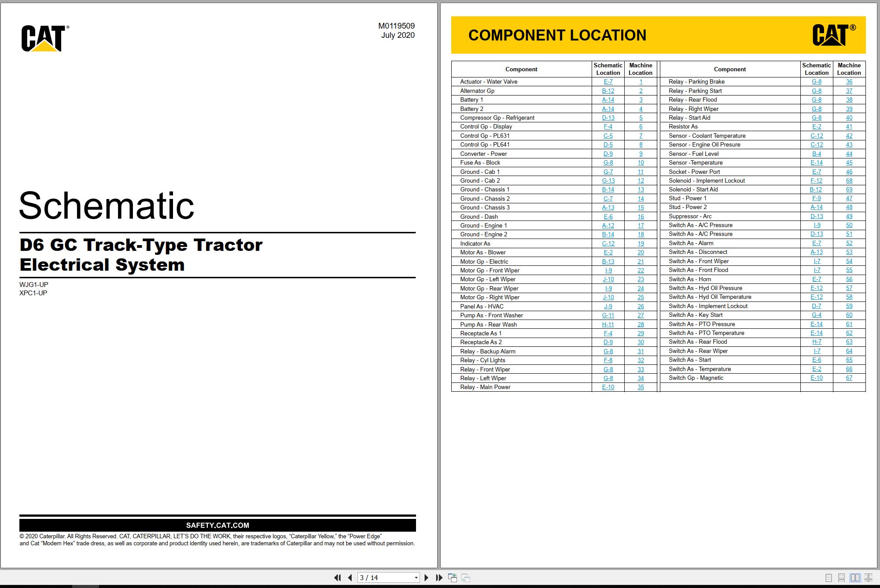Click machine location 26 for Panel As HVAC
The width and height of the screenshot is (880, 588).
[641, 307]
